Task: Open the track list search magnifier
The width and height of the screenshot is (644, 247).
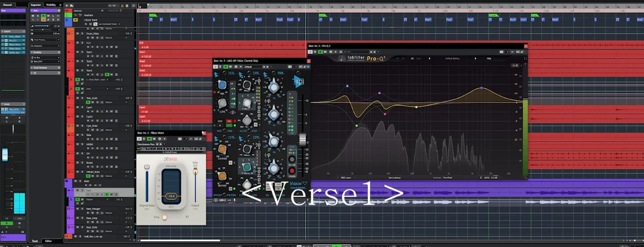Action: 133,5
